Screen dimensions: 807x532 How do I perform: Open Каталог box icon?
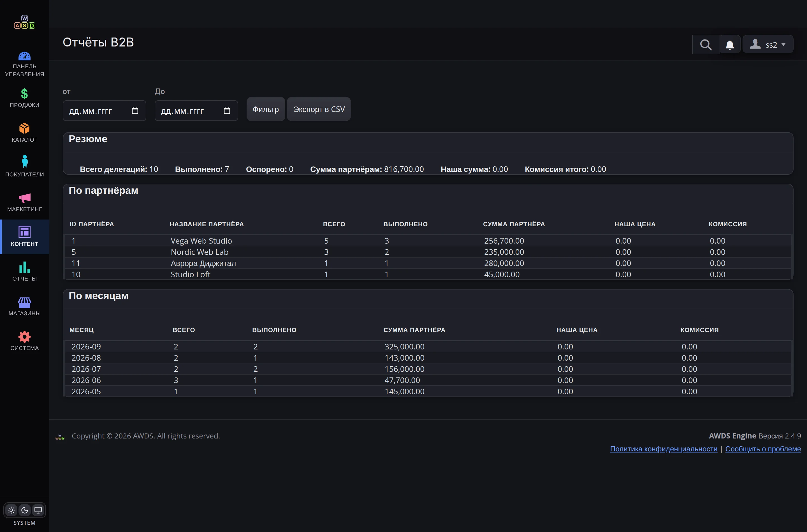coord(24,128)
